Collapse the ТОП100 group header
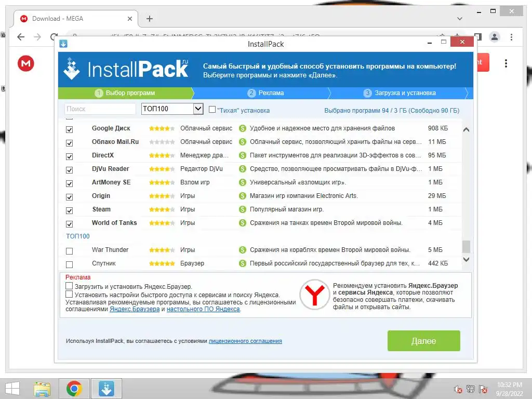Viewport: 532px width, 399px height. 78,236
